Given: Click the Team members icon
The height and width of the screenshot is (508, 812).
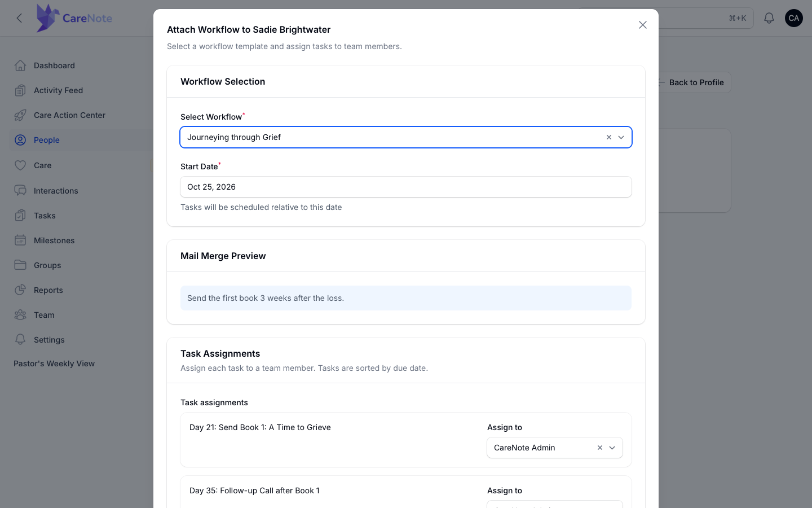Looking at the screenshot, I should pyautogui.click(x=20, y=315).
